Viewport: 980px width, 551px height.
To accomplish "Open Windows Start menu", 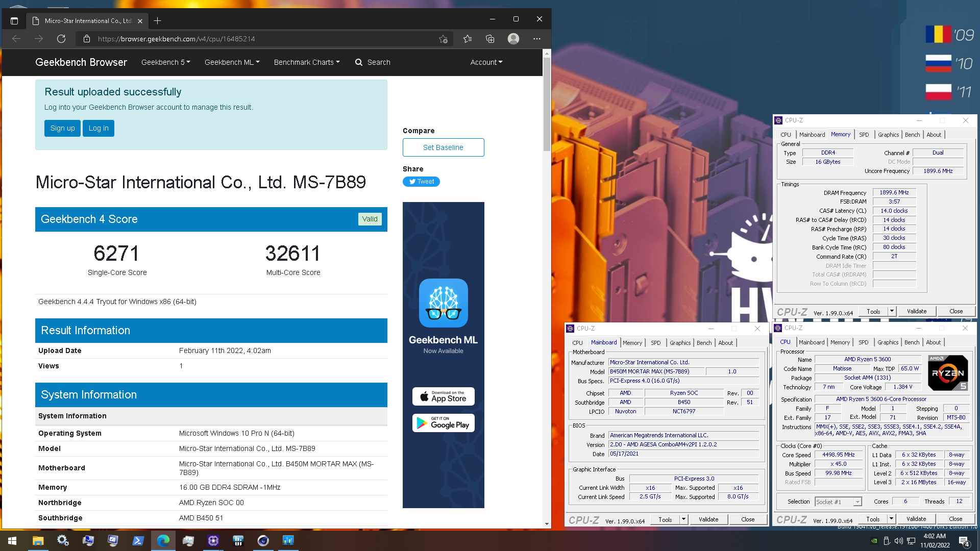I will coord(12,540).
